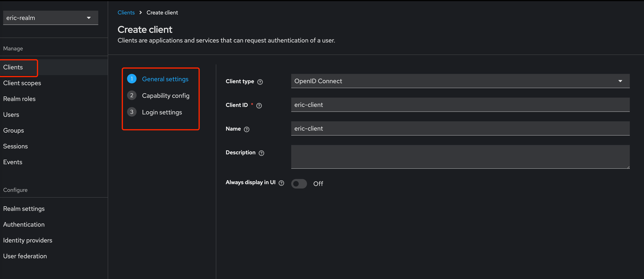644x279 pixels.
Task: Open the Client ID help icon
Action: point(259,106)
